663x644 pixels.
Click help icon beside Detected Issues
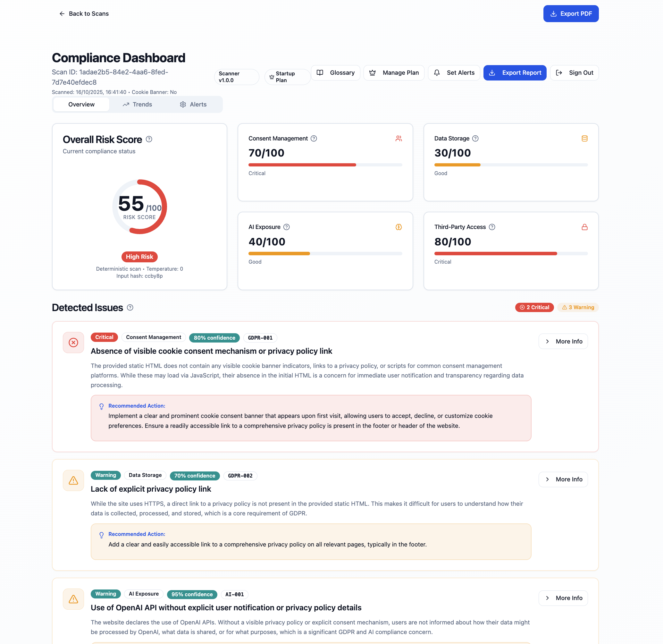(x=130, y=307)
